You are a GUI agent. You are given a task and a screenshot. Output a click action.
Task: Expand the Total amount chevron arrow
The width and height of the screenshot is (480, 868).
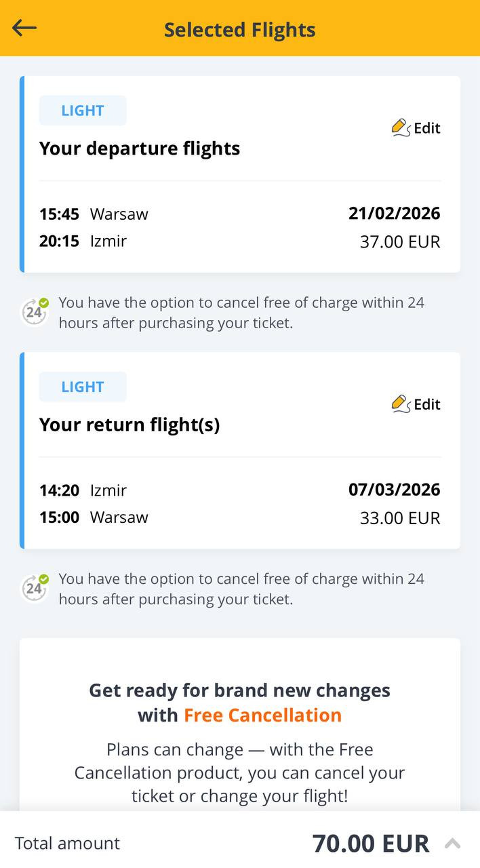click(452, 844)
